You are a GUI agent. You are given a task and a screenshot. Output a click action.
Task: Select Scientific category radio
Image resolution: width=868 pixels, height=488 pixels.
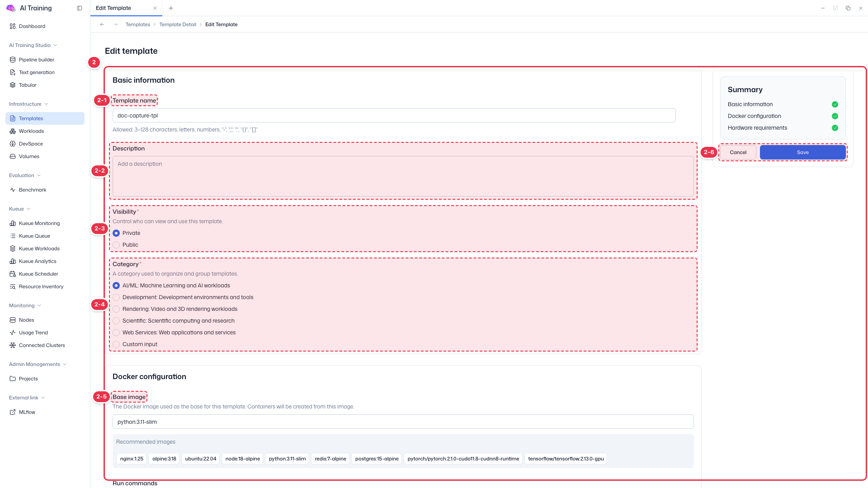[x=116, y=321]
